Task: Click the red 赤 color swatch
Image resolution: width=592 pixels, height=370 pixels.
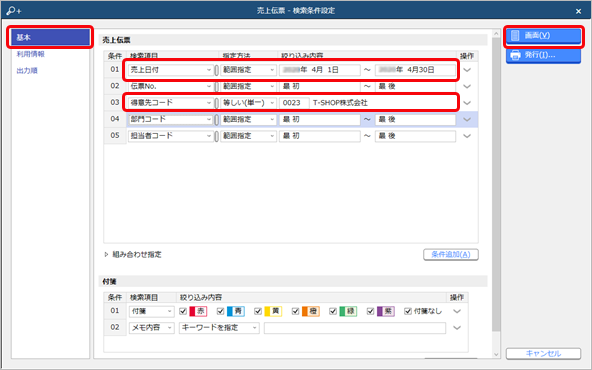Action: pyautogui.click(x=198, y=311)
